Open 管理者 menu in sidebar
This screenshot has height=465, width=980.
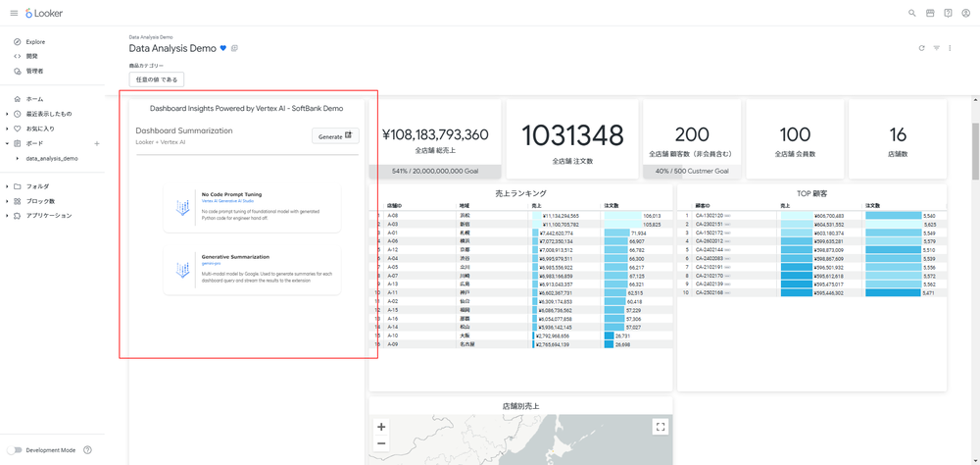[x=34, y=72]
